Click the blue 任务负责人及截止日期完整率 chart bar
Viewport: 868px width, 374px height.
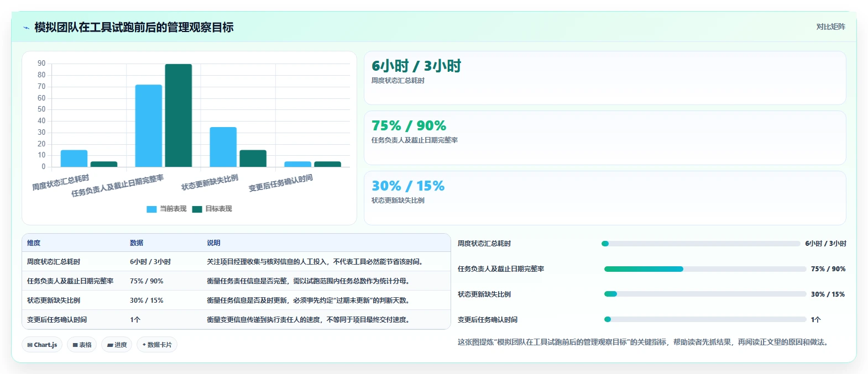click(x=149, y=126)
